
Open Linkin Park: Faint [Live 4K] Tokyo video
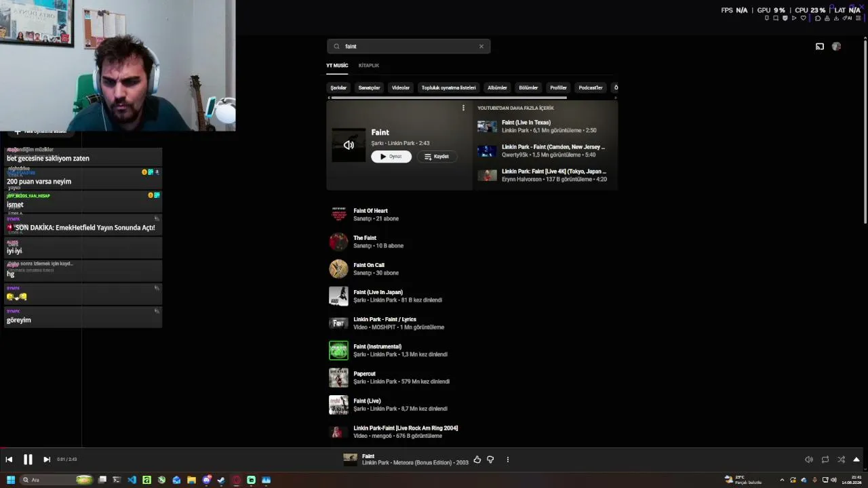click(x=546, y=175)
